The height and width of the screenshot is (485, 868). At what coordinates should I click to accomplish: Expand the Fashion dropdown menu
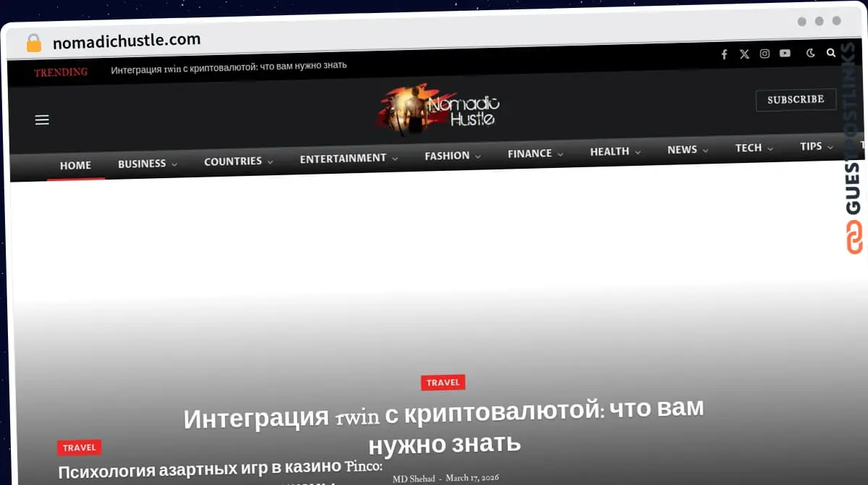pos(453,156)
